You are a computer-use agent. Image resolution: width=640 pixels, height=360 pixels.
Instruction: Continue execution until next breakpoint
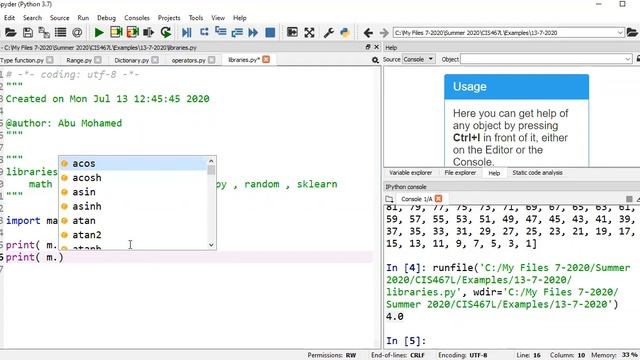[253, 33]
